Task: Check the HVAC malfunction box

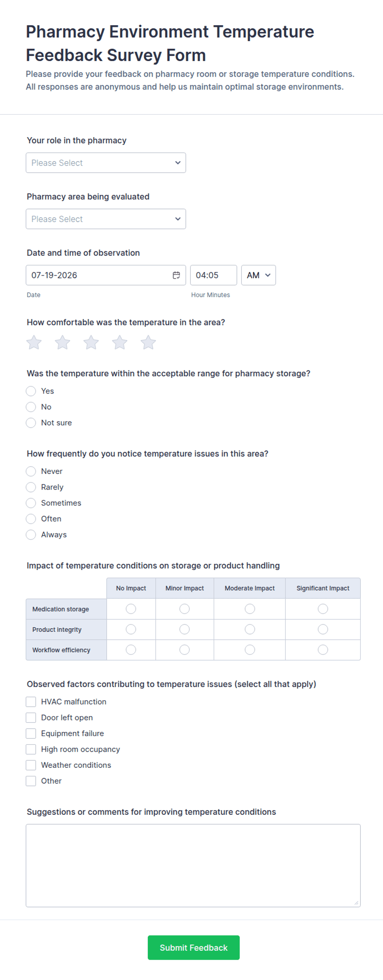Action: 31,702
